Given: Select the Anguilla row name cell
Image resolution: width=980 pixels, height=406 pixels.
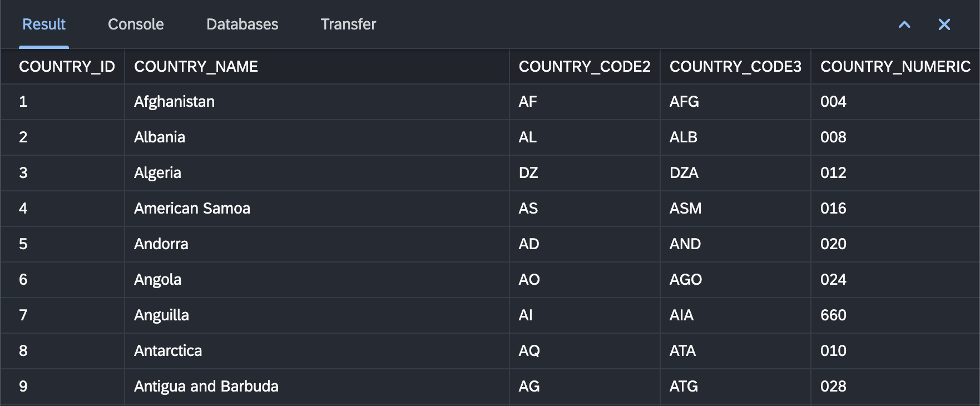Looking at the screenshot, I should tap(317, 315).
